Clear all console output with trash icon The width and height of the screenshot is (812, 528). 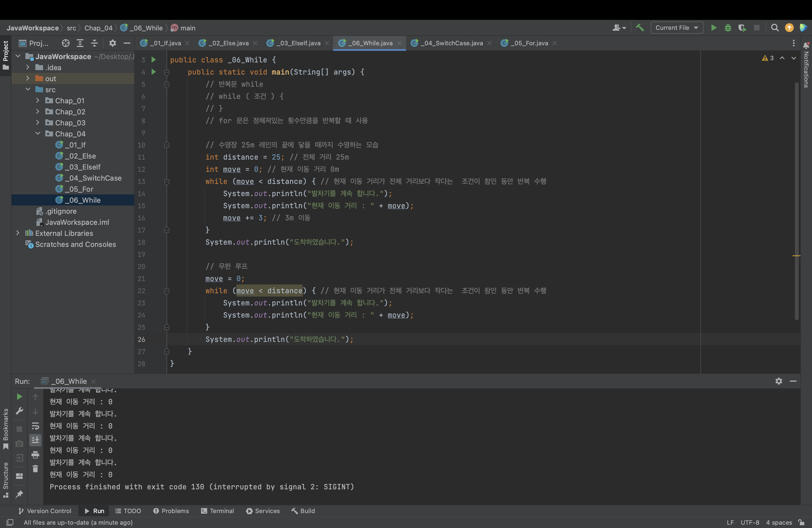tap(35, 469)
